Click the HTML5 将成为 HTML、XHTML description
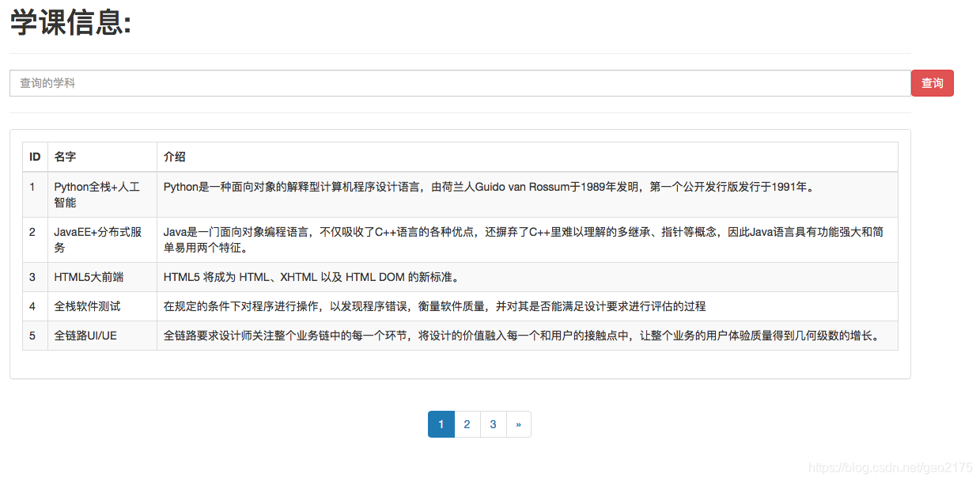Image resolution: width=980 pixels, height=482 pixels. 528,277
